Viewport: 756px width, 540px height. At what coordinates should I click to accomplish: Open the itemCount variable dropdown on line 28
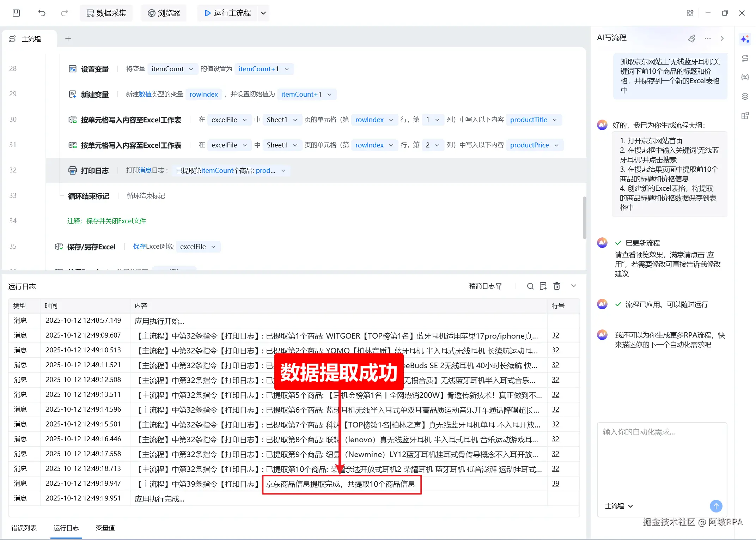[x=191, y=69]
